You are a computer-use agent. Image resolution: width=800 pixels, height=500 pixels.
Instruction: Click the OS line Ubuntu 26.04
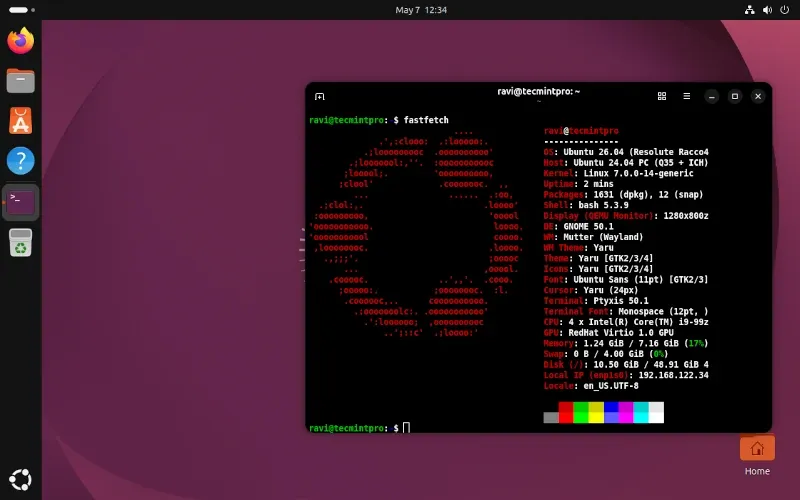pos(626,152)
